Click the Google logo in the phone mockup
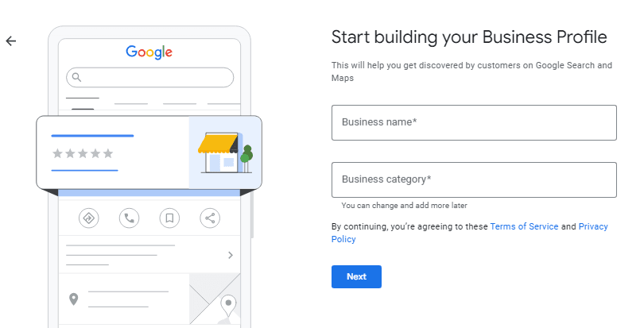 coord(149,52)
